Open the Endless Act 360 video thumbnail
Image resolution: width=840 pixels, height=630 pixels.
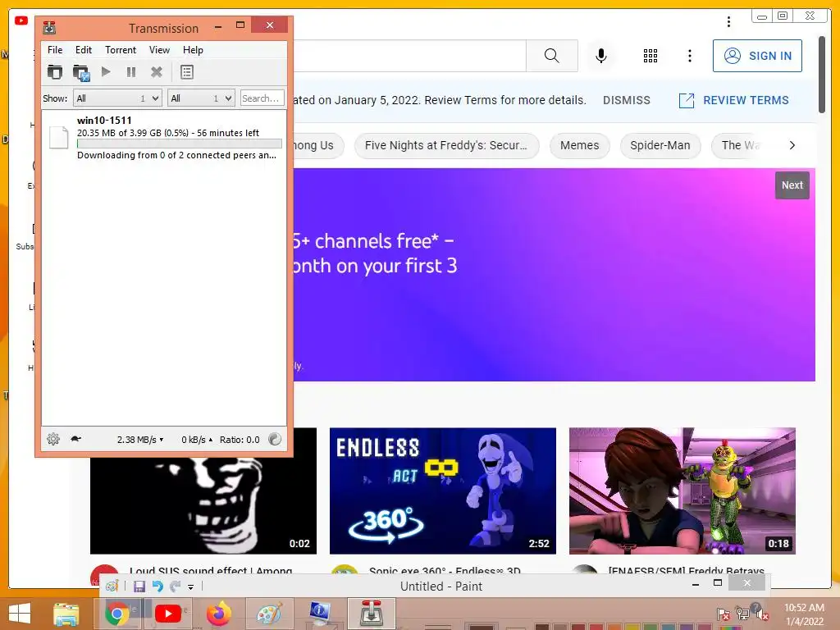(442, 491)
